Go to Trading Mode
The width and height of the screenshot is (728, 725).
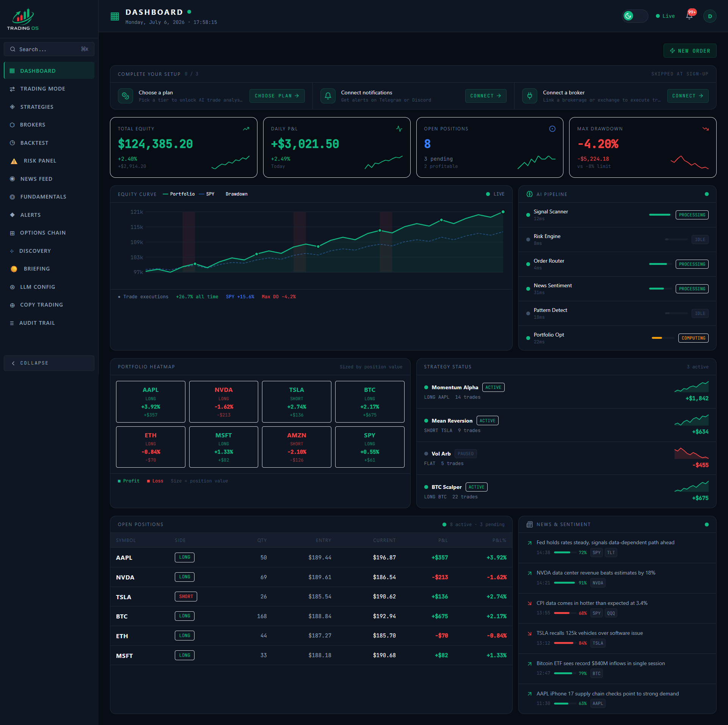[49, 89]
